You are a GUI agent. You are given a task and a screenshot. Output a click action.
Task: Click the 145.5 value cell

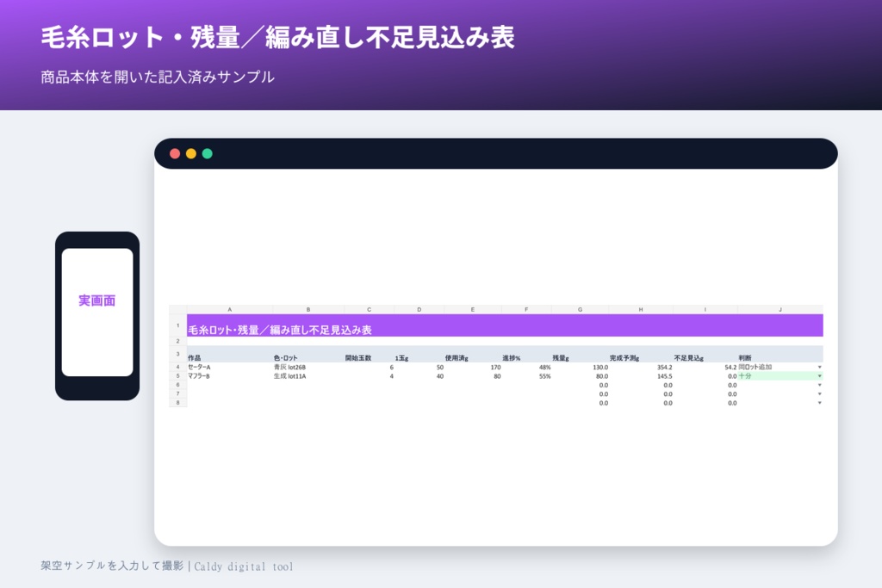click(x=641, y=376)
